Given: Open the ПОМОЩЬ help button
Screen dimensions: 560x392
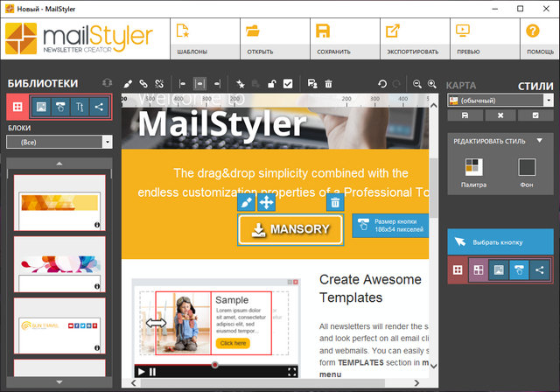Looking at the screenshot, I should pos(540,38).
